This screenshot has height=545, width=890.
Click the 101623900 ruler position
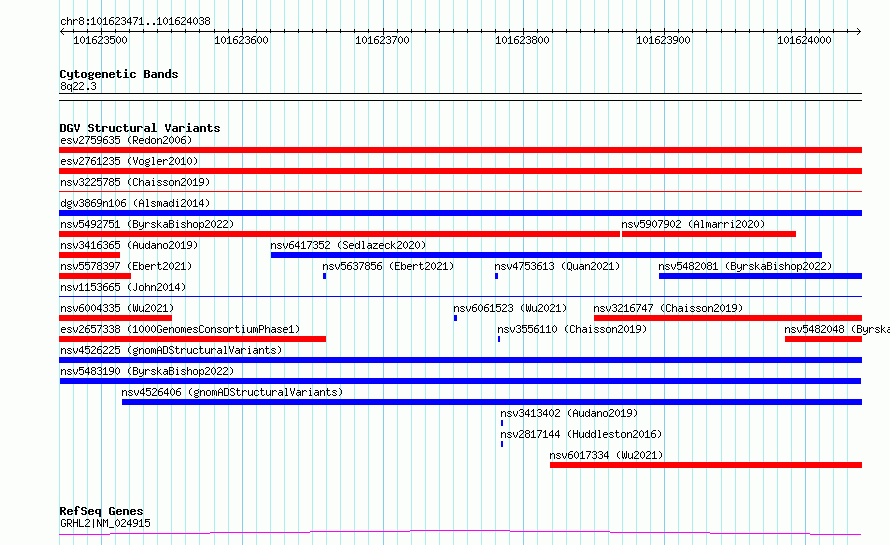click(663, 40)
